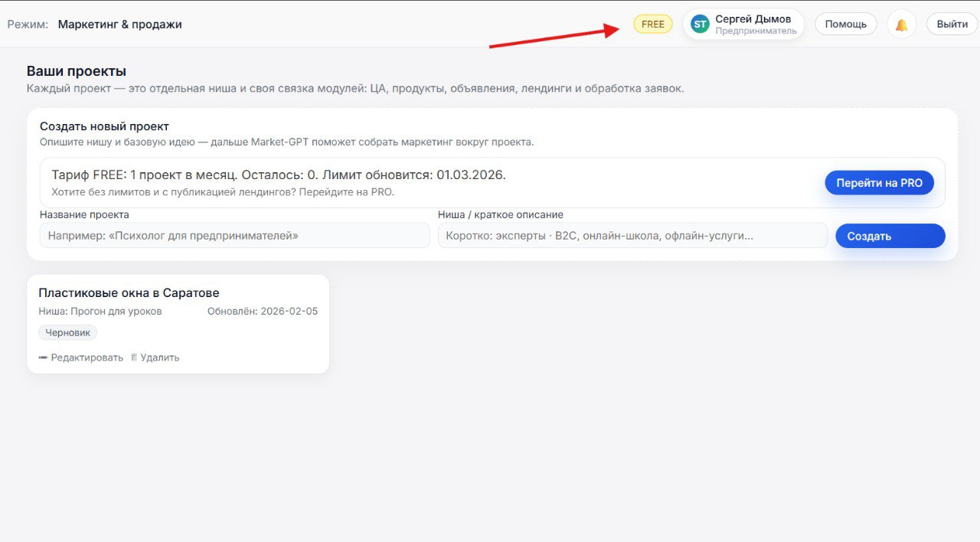The height and width of the screenshot is (542, 980).
Task: Click the Маркетинг & продажи mode selector
Action: click(x=121, y=24)
